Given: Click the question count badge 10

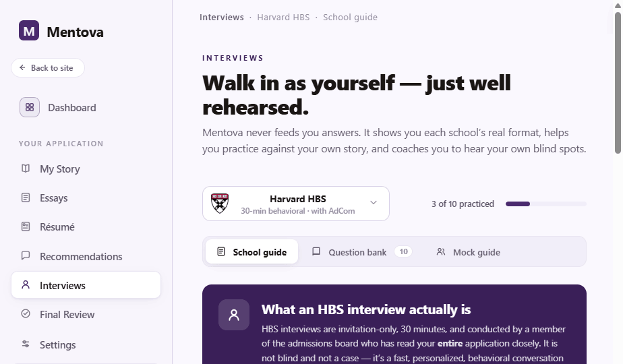Looking at the screenshot, I should [x=403, y=251].
